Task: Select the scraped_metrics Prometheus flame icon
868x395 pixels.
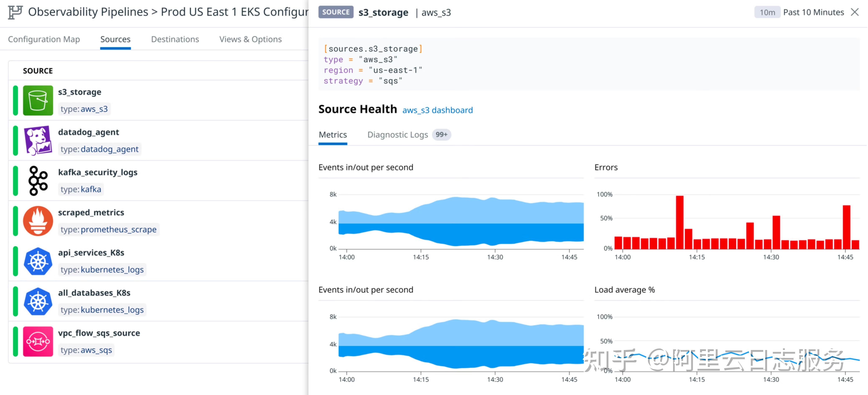Action: point(38,221)
